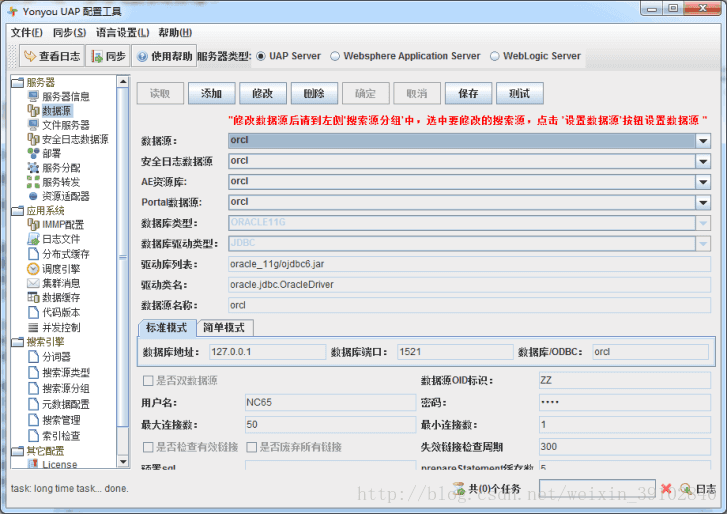The image size is (728, 514).
Task: Click the 删除 button
Action: coord(314,93)
